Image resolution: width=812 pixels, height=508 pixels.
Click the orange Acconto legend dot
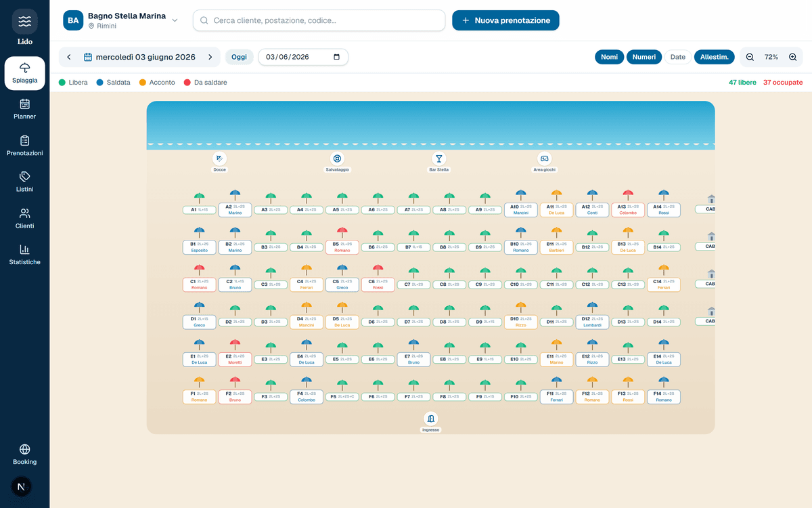[x=142, y=83]
